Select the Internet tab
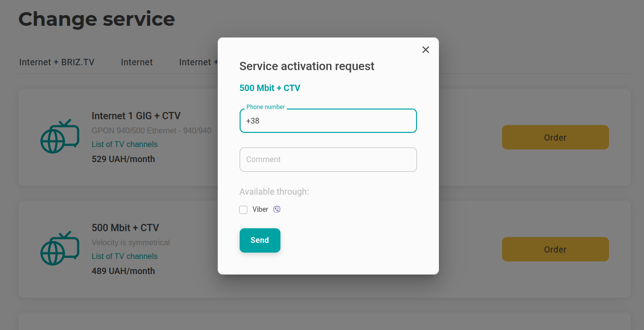 [x=137, y=62]
